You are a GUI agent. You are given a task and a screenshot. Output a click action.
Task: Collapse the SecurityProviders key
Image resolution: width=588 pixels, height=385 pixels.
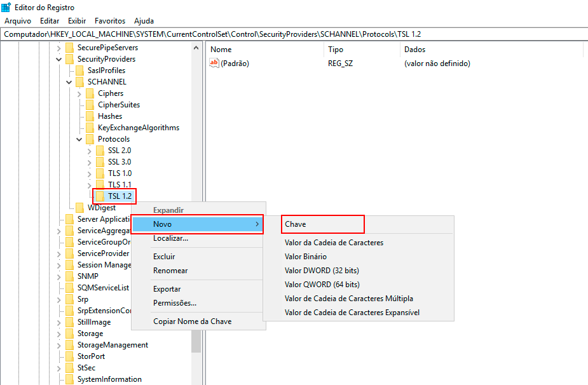[59, 59]
